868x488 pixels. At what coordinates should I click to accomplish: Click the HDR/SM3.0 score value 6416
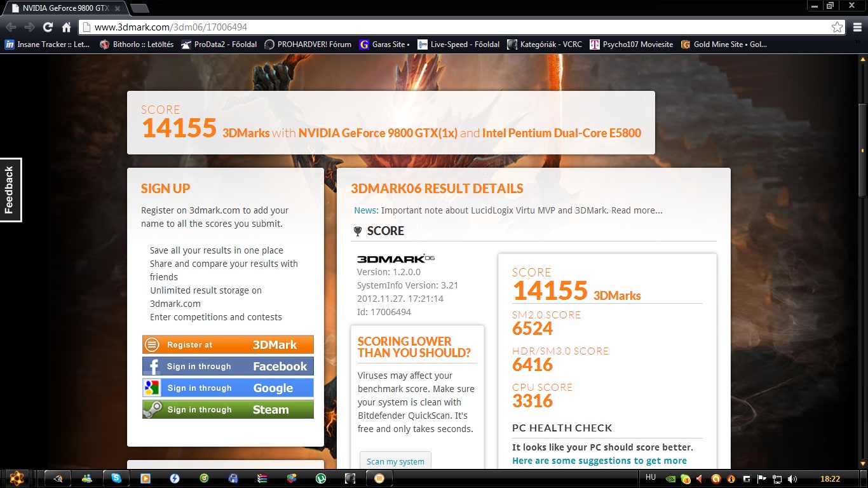tap(532, 365)
